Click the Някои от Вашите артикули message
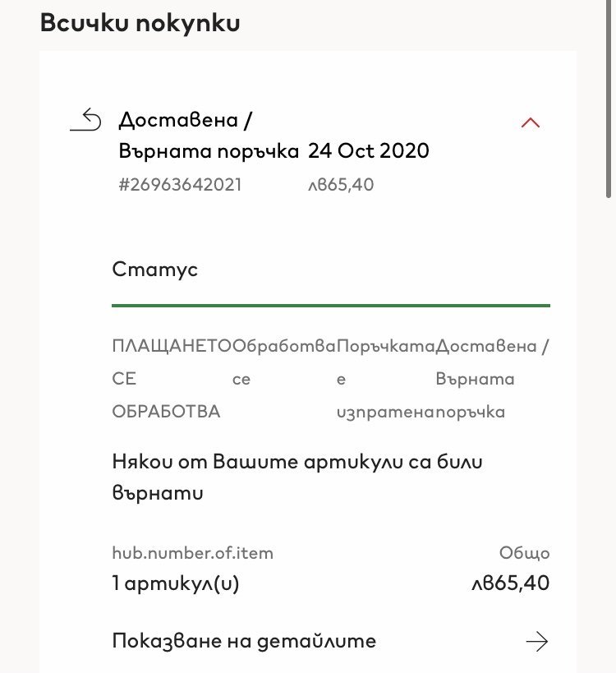This screenshot has height=673, width=616. 297,477
